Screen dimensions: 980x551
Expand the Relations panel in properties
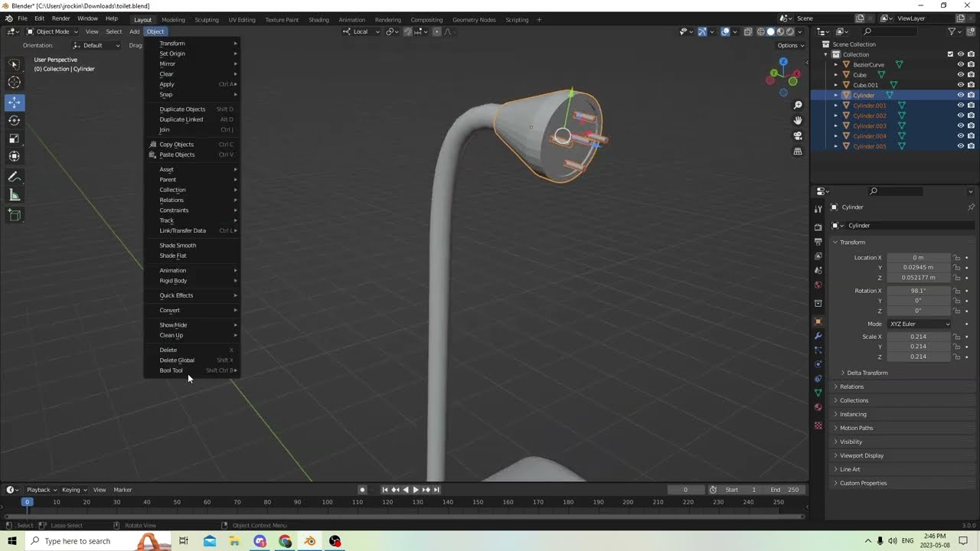851,386
